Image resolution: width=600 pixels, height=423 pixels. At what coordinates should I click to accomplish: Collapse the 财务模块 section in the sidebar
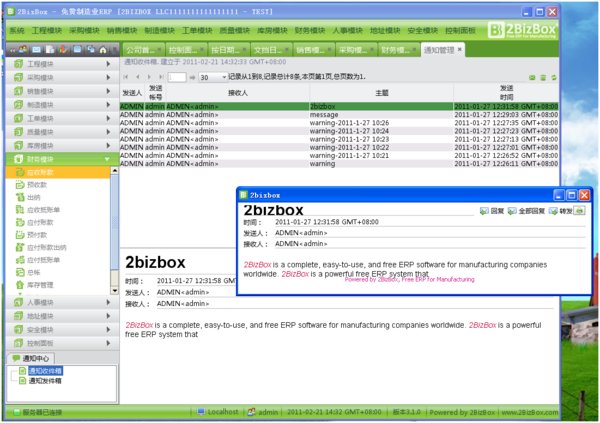click(62, 159)
